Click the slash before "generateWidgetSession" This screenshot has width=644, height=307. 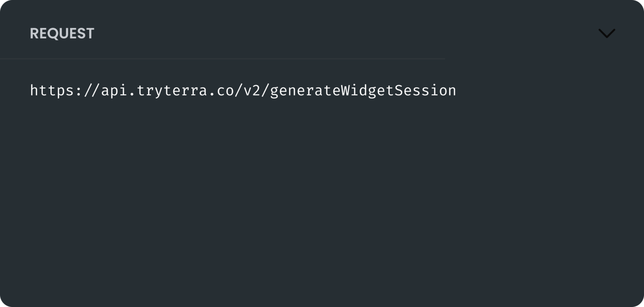coord(266,90)
